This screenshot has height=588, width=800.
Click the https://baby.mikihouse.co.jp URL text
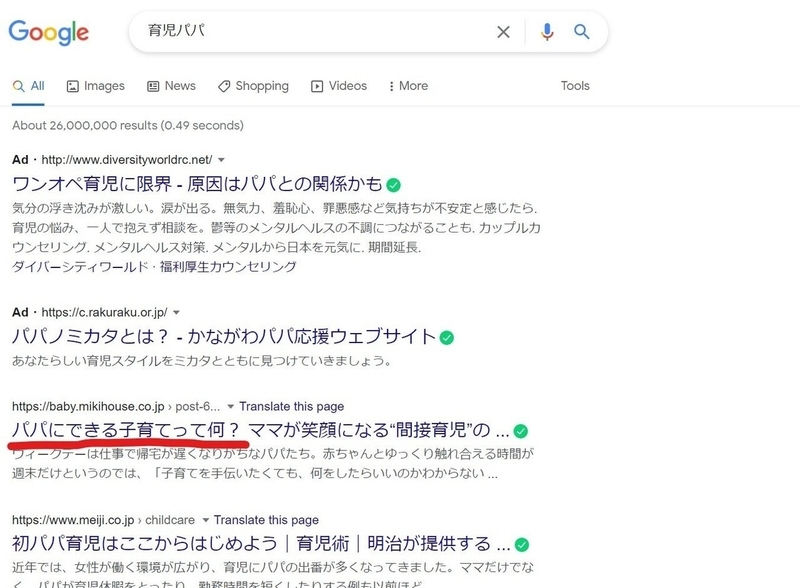[x=88, y=407]
